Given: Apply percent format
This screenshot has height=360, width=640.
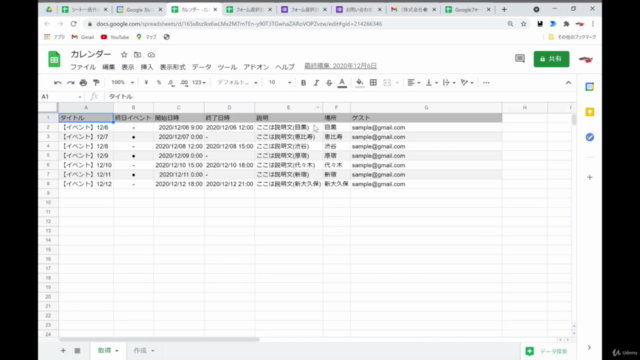Looking at the screenshot, I should click(159, 82).
